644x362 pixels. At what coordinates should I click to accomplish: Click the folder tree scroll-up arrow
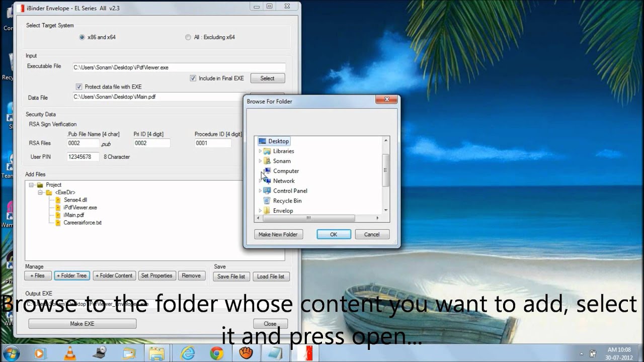click(386, 140)
